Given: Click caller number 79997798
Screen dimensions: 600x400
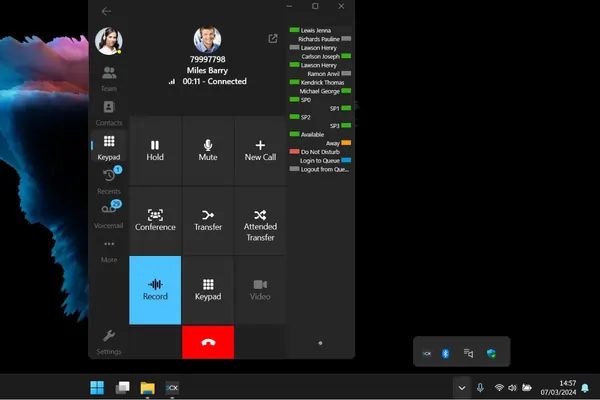Looking at the screenshot, I should (207, 59).
